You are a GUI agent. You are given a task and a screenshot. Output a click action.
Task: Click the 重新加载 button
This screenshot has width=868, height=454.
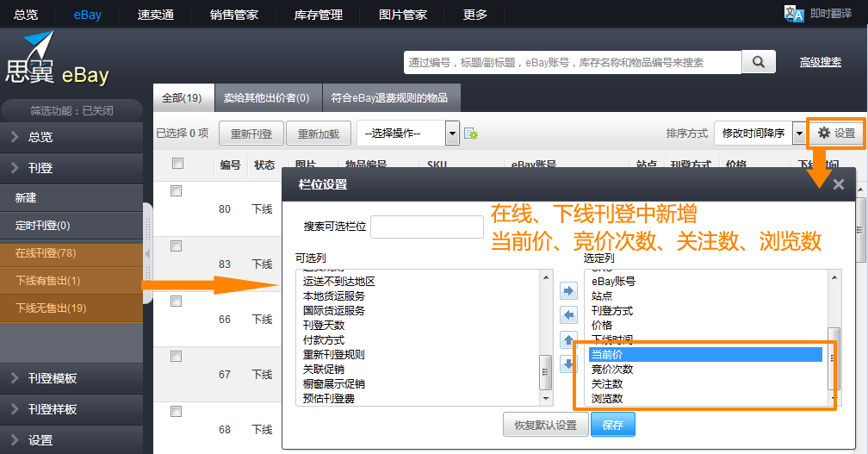tap(319, 134)
